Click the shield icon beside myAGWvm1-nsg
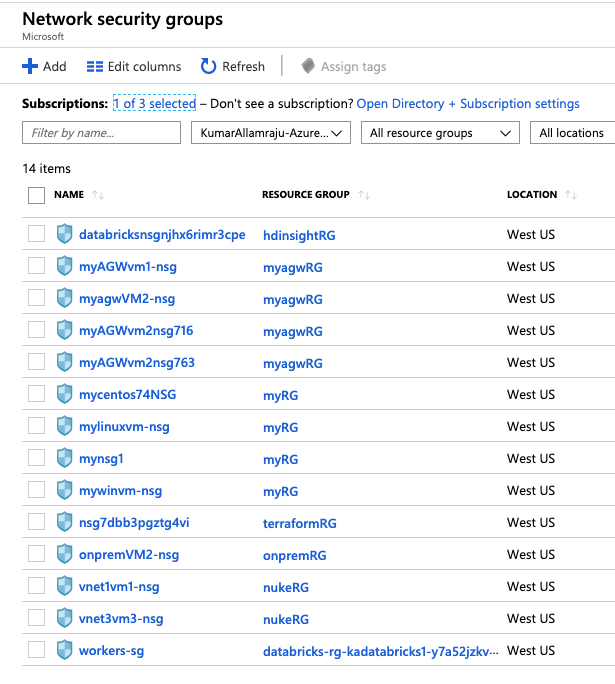The height and width of the screenshot is (684, 615). 65,266
